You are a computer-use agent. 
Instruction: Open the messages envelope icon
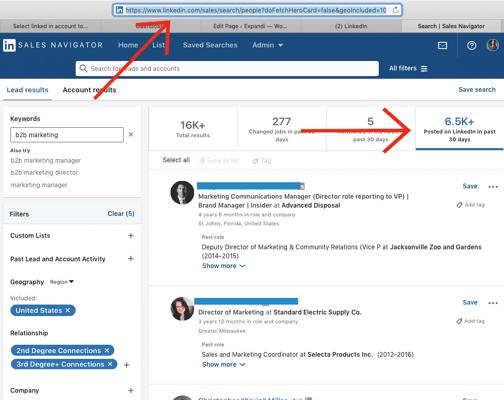pos(442,45)
